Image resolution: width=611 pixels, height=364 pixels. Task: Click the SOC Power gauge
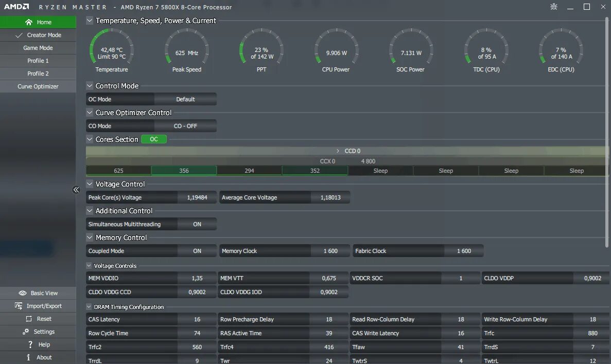411,50
